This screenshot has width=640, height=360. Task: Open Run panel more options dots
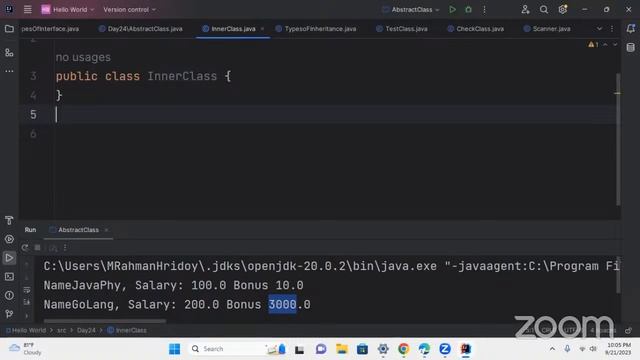point(65,247)
